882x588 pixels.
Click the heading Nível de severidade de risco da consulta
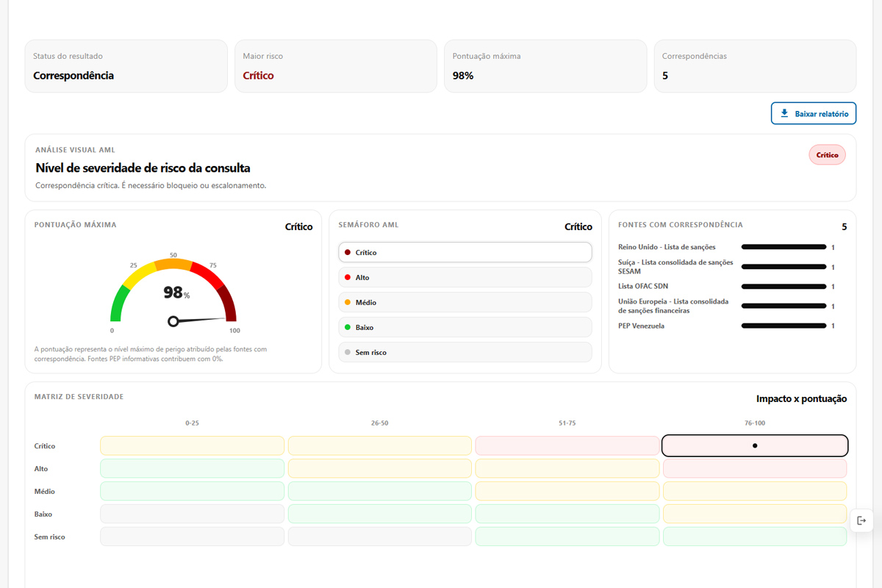143,168
